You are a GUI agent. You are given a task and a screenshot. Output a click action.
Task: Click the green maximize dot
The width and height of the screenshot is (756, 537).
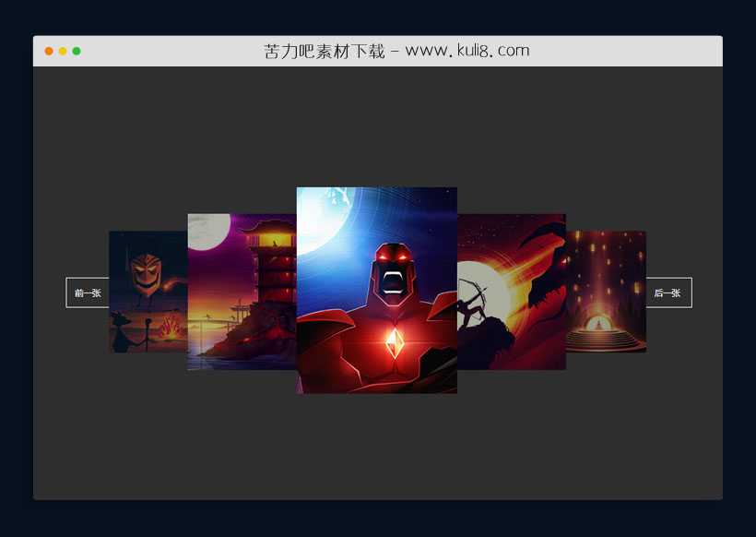click(77, 51)
